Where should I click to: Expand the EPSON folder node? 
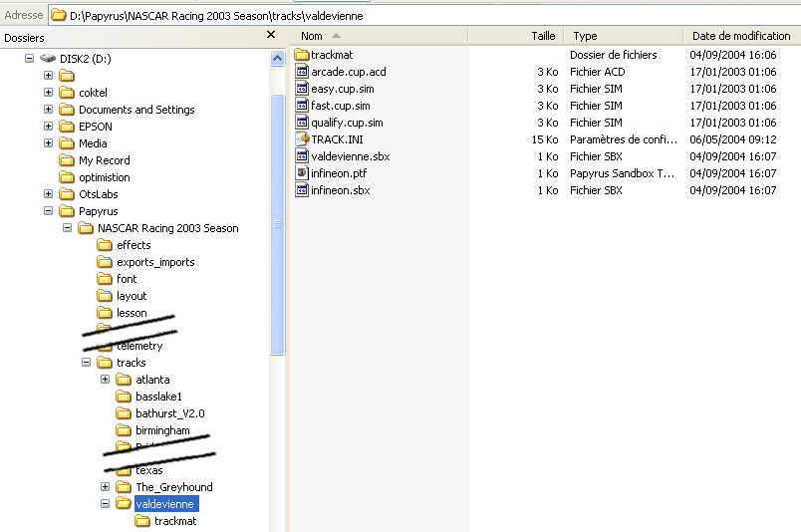click(x=48, y=127)
